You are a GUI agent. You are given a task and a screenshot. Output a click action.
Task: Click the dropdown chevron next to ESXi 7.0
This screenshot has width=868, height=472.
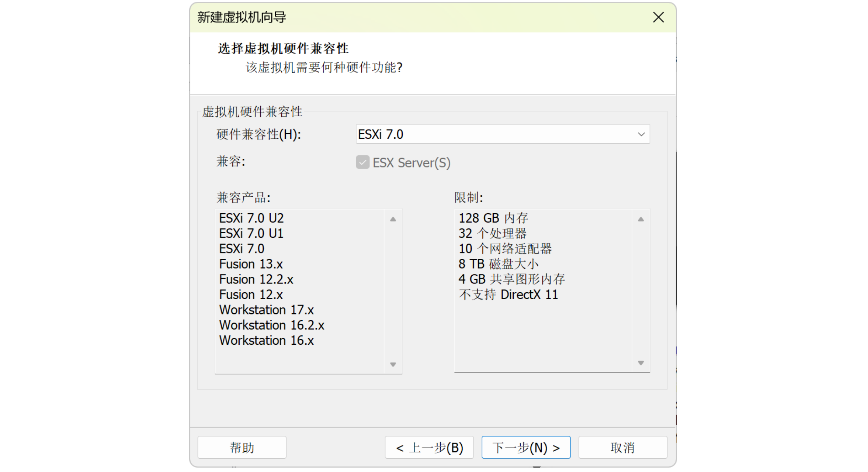pos(641,134)
